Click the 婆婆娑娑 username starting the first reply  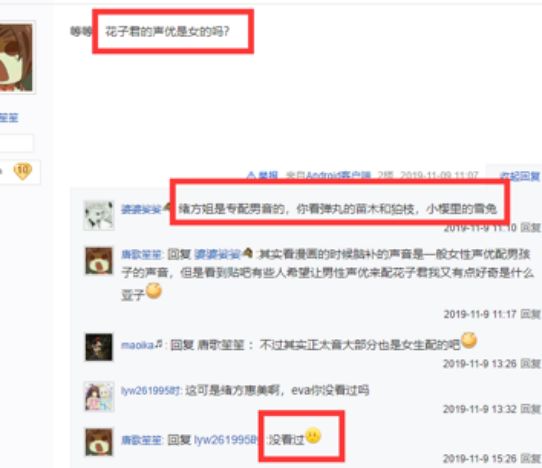141,209
